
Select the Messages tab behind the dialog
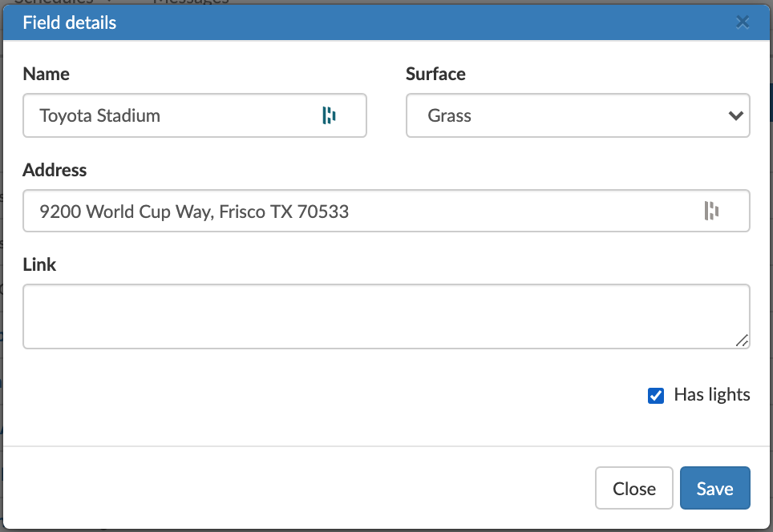191,2
